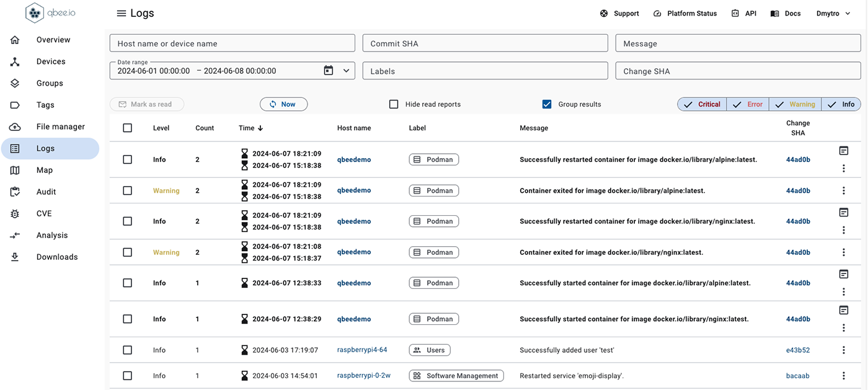Click the Message filter field
This screenshot has height=390, width=868.
738,43
